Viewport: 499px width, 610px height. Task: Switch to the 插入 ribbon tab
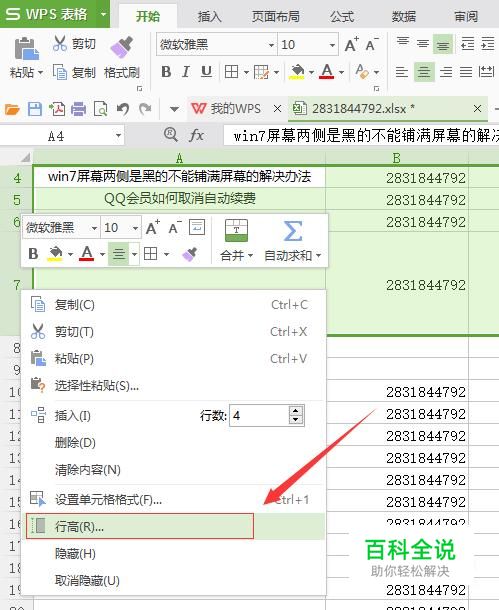[x=209, y=16]
